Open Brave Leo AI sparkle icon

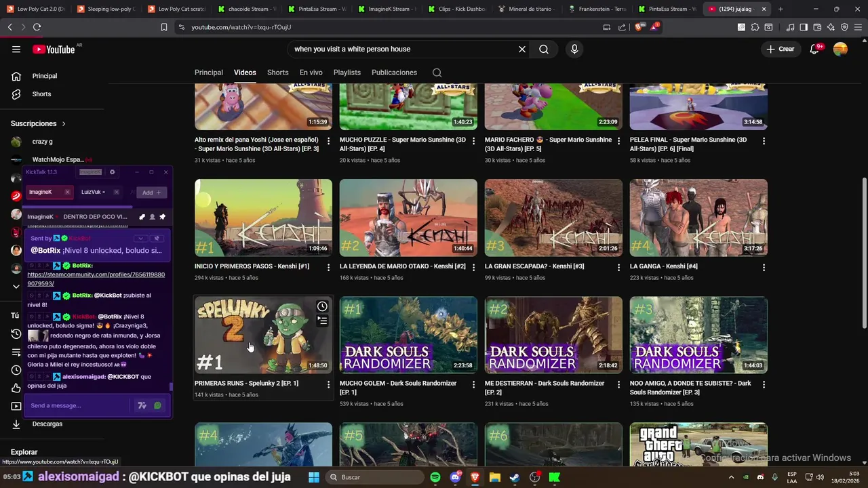(831, 27)
